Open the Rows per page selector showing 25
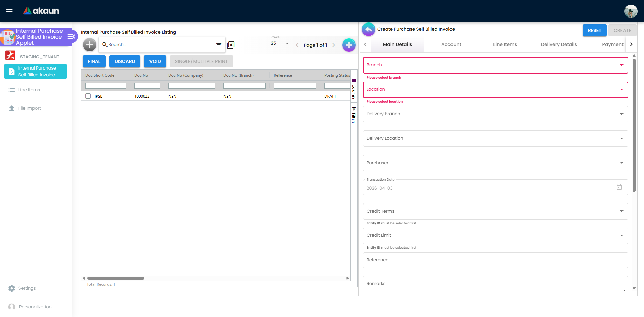The height and width of the screenshot is (317, 644). (280, 43)
